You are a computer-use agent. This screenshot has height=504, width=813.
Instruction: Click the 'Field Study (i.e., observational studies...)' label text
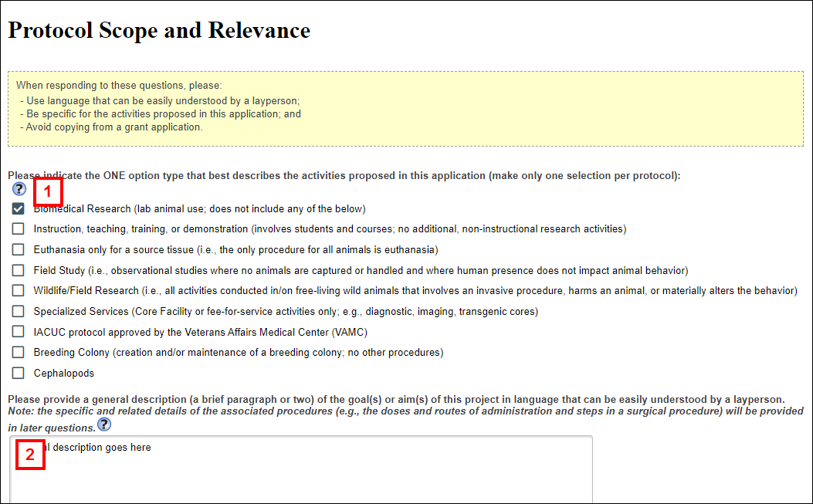[361, 270]
